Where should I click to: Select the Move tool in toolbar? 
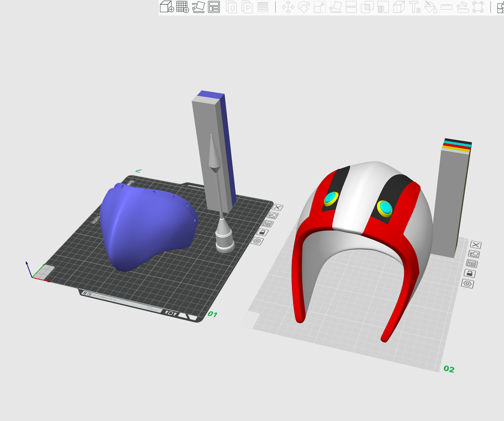pyautogui.click(x=288, y=7)
